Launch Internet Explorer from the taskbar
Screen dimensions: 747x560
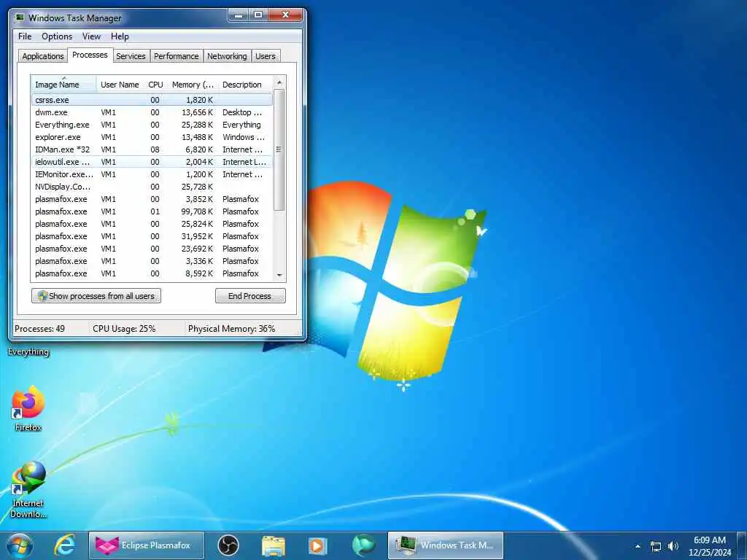point(64,545)
